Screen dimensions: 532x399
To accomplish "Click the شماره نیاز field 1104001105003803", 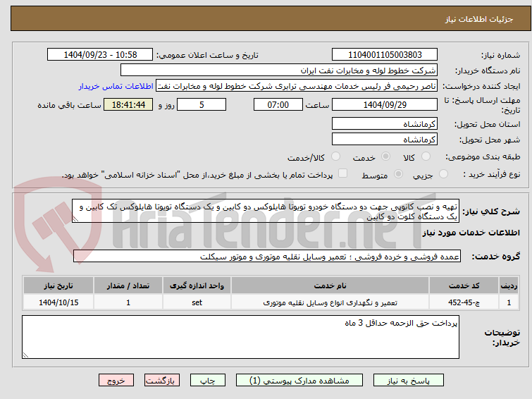I will pos(385,55).
